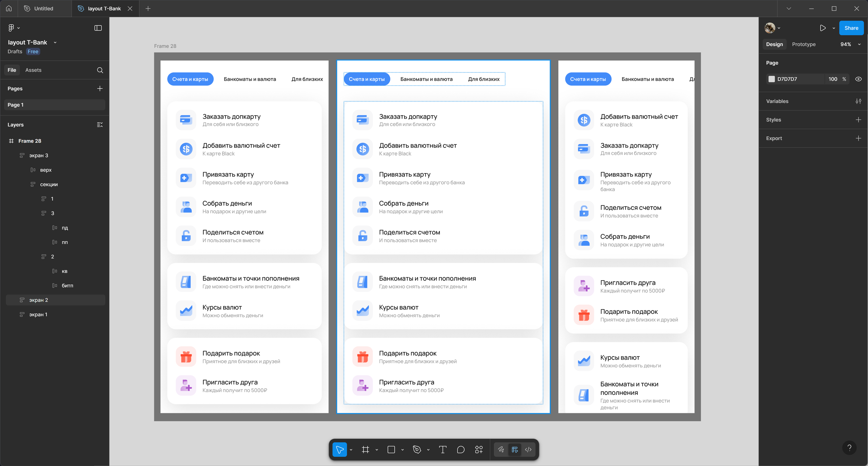This screenshot has height=466, width=868.
Task: Open the 94% zoom dropdown
Action: coord(859,44)
